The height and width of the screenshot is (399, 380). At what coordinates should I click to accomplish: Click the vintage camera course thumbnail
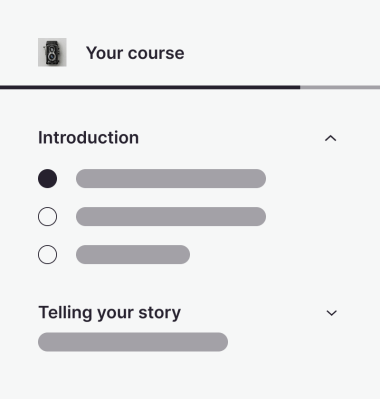[52, 52]
